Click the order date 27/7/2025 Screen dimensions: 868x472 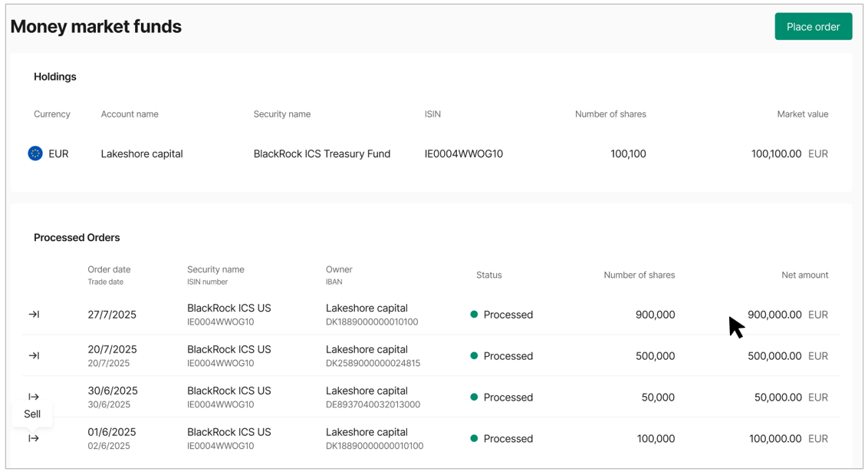(x=112, y=315)
